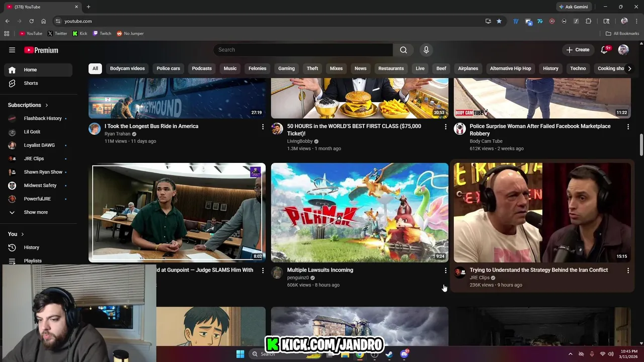The height and width of the screenshot is (362, 644).
Task: Open the Twitch bookmark
Action: (102, 34)
